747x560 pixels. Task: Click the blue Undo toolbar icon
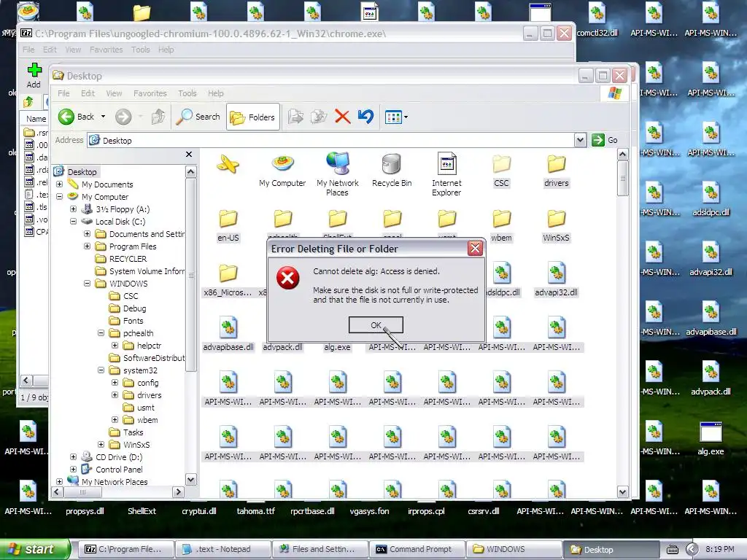[366, 117]
